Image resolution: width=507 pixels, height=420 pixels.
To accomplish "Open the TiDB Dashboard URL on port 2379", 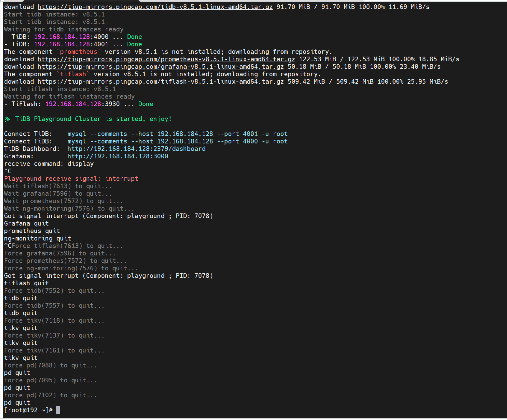I will pos(136,149).
